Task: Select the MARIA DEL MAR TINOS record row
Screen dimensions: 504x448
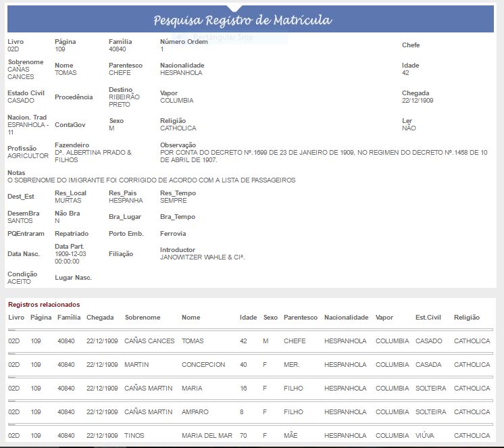Action: (207, 436)
